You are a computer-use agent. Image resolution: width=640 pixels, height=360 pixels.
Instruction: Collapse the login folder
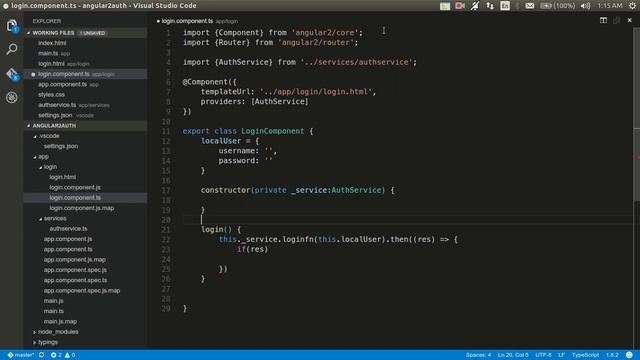[50, 167]
